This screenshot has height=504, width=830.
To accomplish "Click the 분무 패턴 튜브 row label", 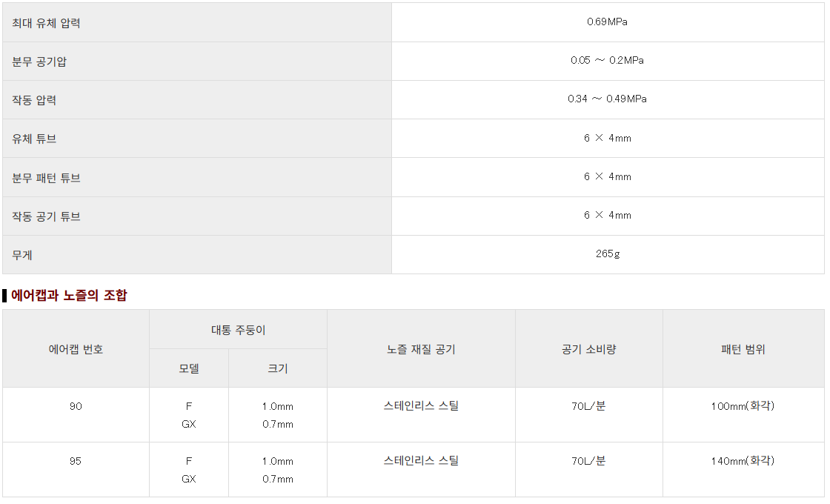I will [x=46, y=178].
